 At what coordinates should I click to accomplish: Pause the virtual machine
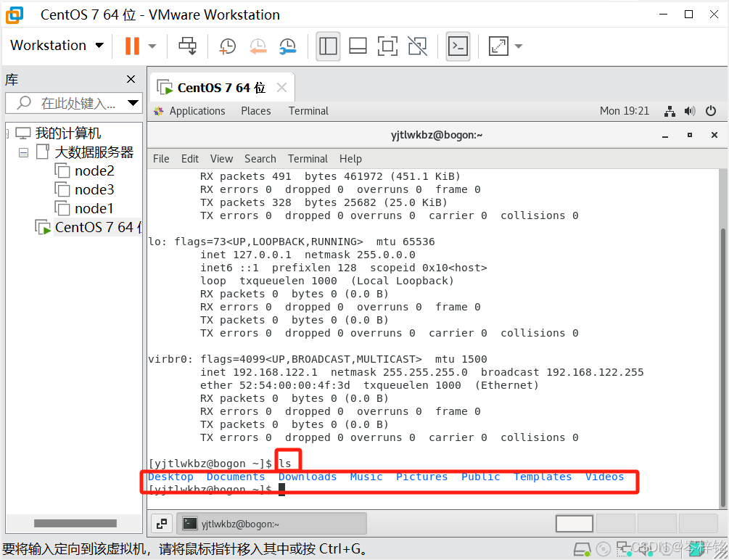click(x=132, y=46)
